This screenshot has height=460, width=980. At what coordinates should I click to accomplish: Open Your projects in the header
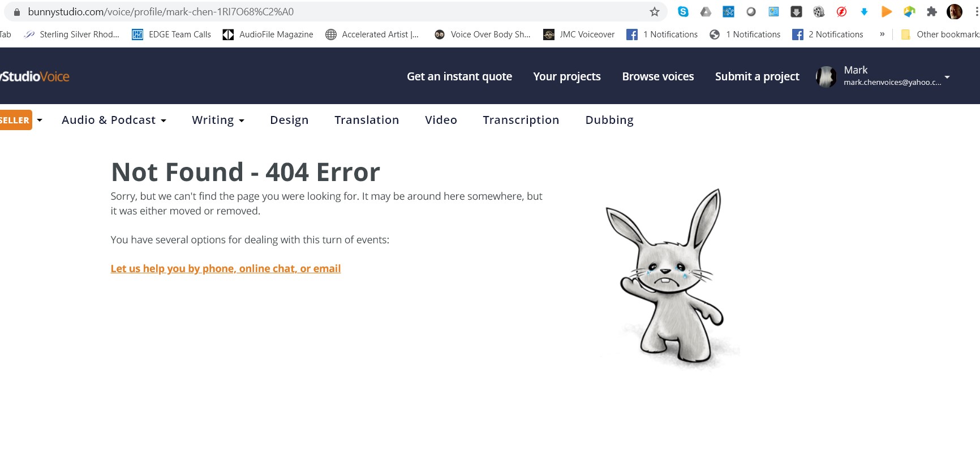coord(566,76)
